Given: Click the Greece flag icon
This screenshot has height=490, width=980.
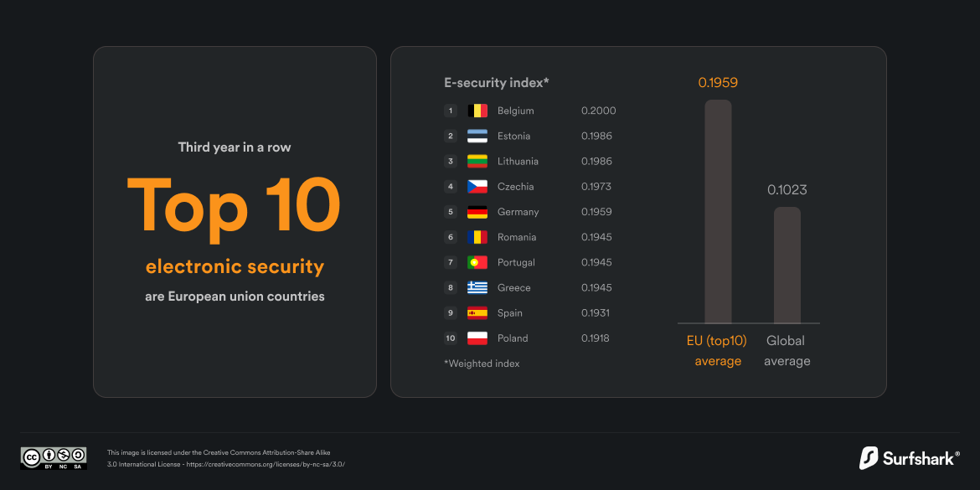Looking at the screenshot, I should (477, 287).
